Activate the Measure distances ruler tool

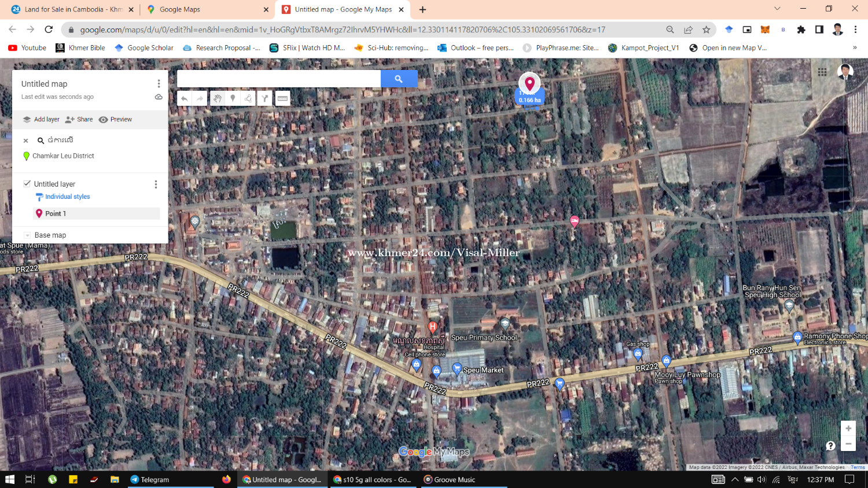click(282, 98)
